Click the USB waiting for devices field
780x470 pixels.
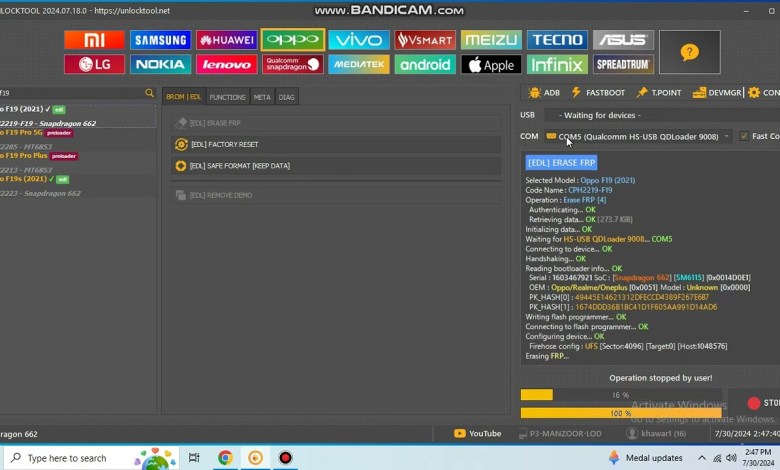point(662,115)
